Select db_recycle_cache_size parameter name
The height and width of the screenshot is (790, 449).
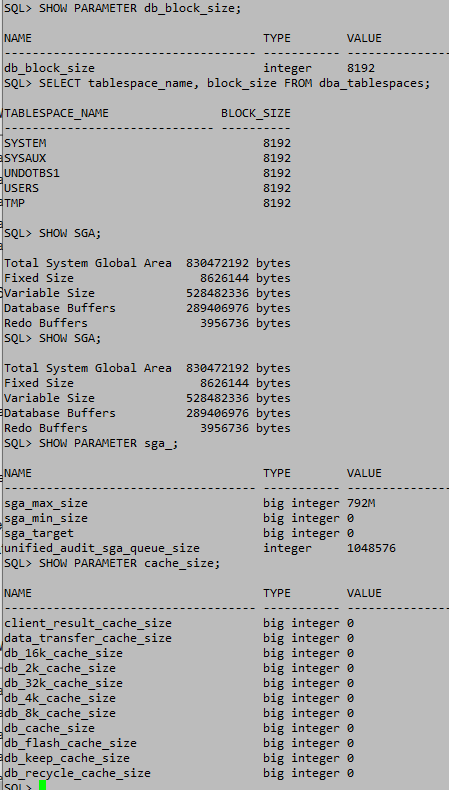point(77,773)
